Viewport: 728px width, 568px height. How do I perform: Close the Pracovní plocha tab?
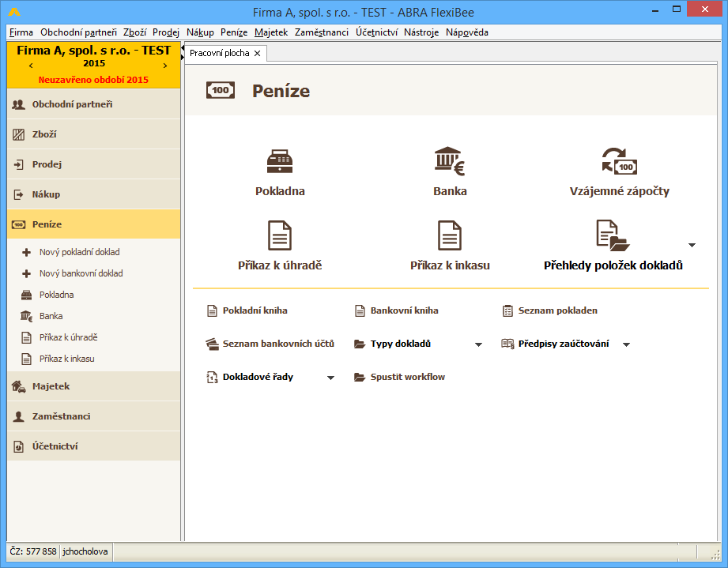(x=257, y=53)
